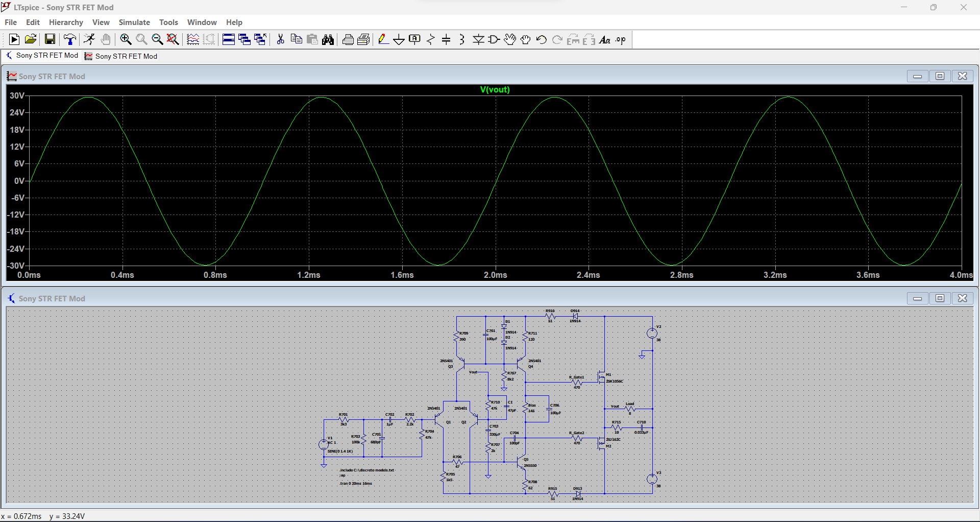This screenshot has height=522, width=980.
Task: Click the 30V vertical axis label
Action: coord(17,96)
